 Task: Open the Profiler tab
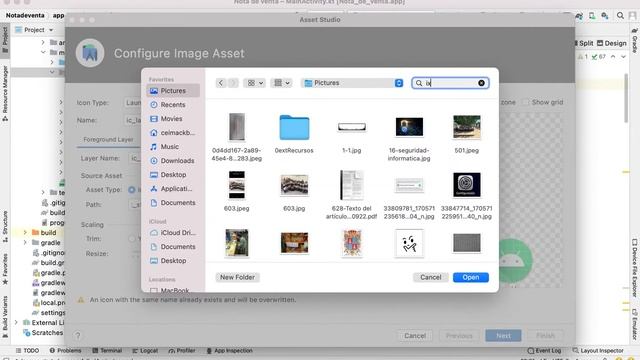pos(182,351)
